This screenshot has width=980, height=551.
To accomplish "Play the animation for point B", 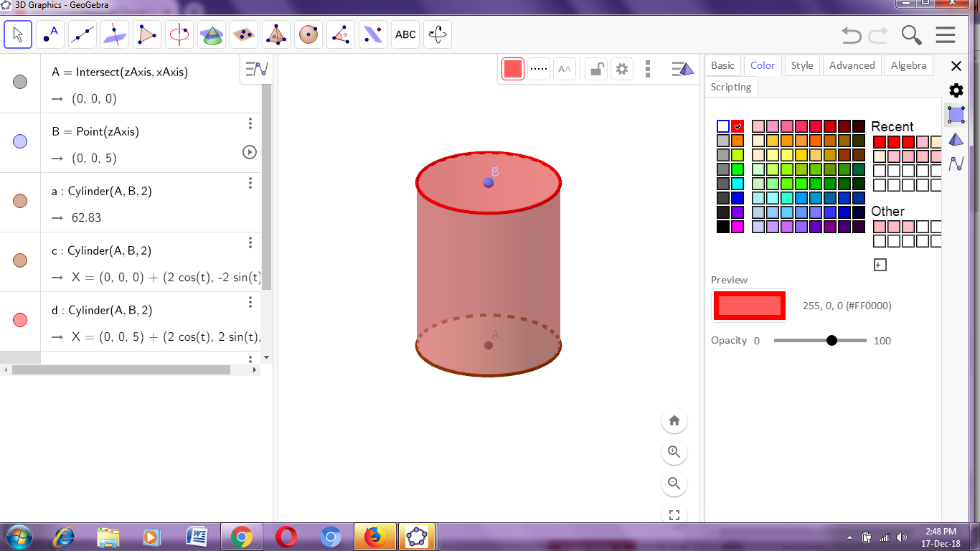I will coord(251,152).
